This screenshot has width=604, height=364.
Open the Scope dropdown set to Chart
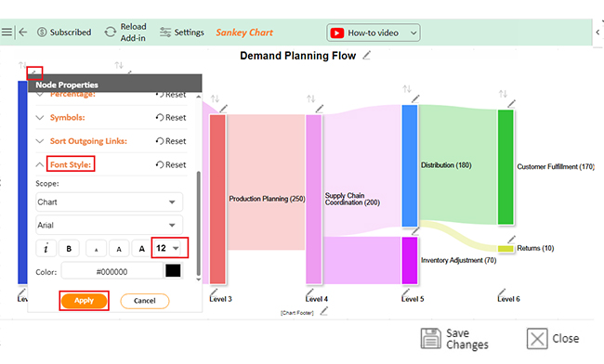tap(109, 202)
